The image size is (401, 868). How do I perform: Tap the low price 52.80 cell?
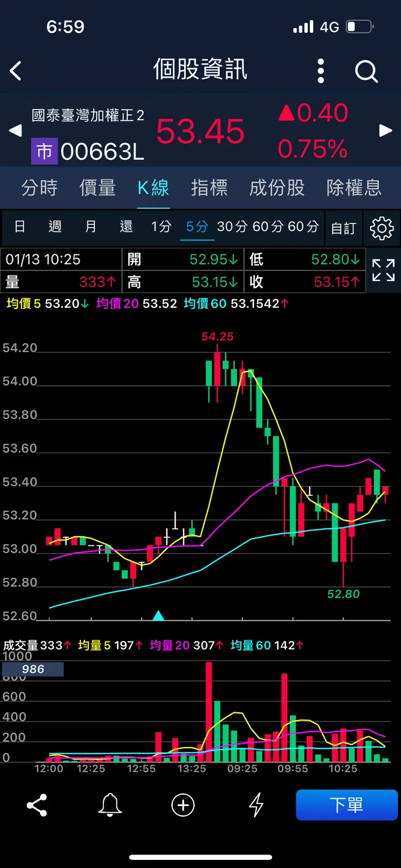[x=305, y=259]
